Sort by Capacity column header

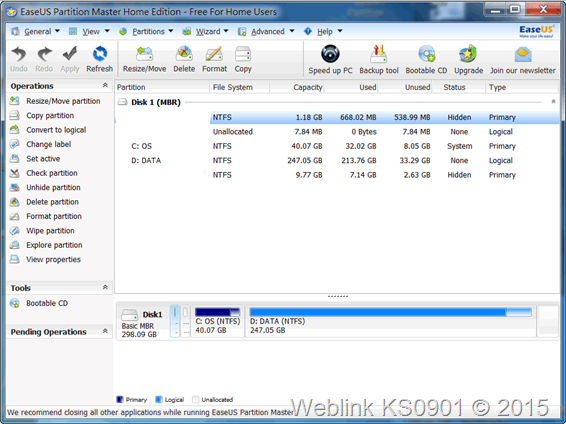coord(297,87)
